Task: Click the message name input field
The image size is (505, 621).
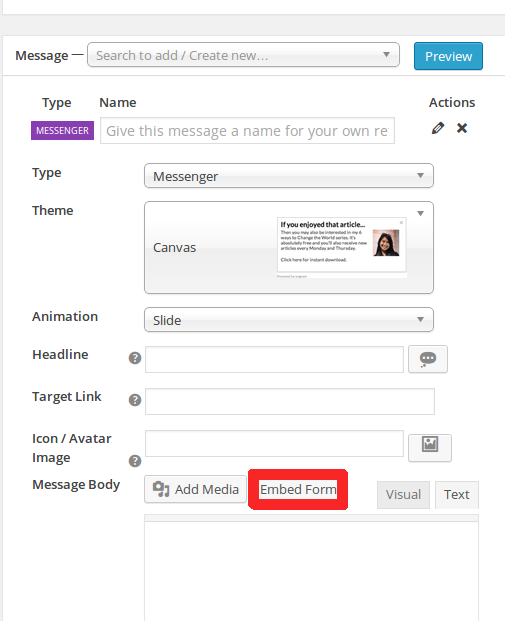Action: pos(247,131)
